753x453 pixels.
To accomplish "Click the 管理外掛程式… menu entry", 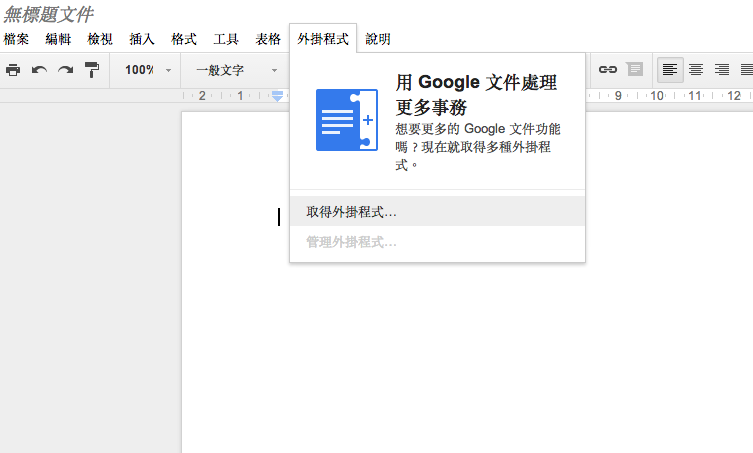I will 437,242.
